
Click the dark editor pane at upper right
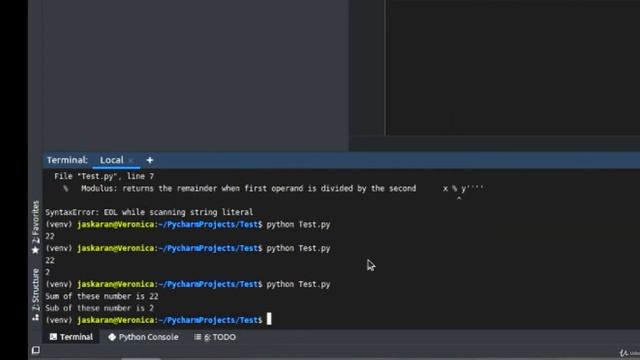pos(513,67)
